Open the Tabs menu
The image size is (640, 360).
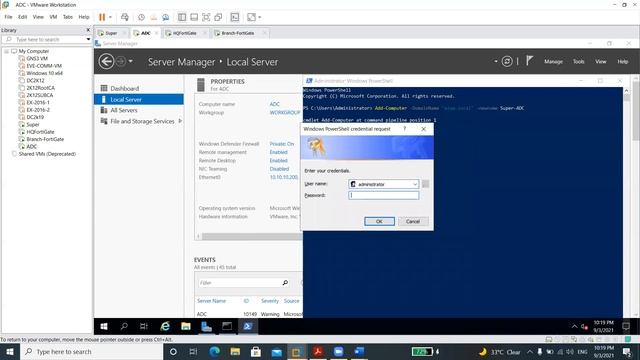(68, 17)
